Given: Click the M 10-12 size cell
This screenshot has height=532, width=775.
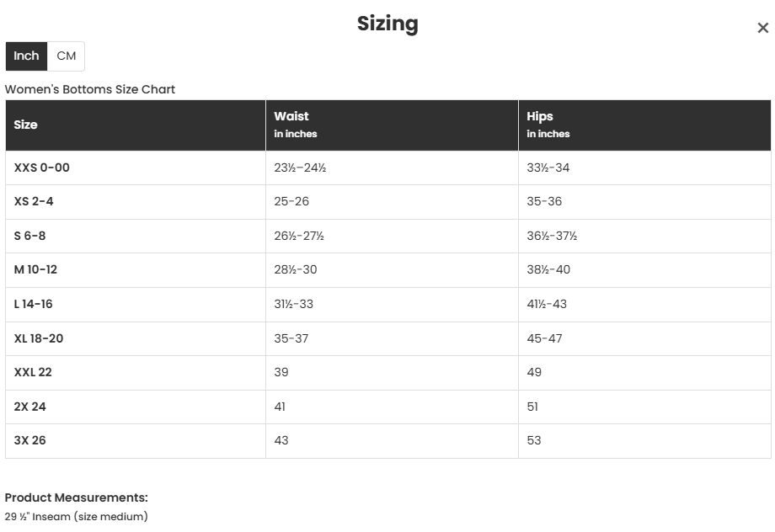Looking at the screenshot, I should pos(36,270).
